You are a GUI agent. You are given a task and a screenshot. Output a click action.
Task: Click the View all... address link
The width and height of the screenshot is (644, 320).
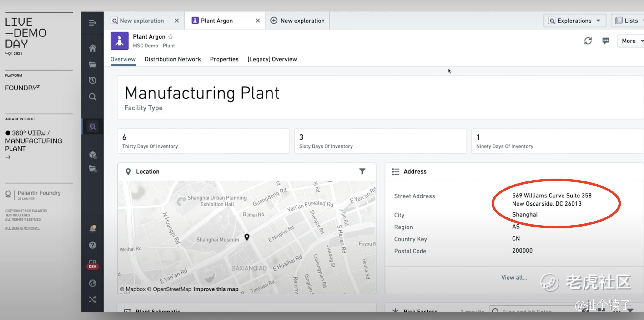point(514,277)
